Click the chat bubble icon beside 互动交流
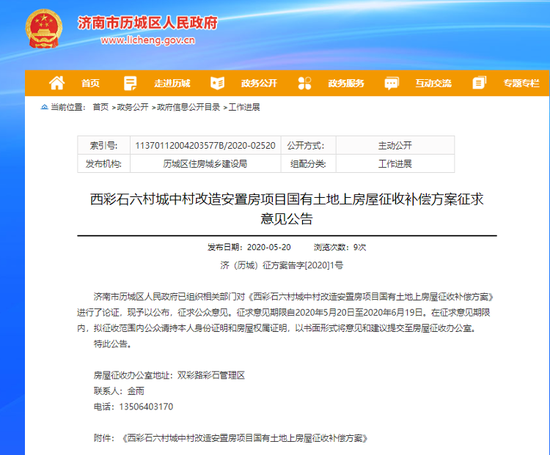Viewport: 550px width, 455px height. click(391, 83)
